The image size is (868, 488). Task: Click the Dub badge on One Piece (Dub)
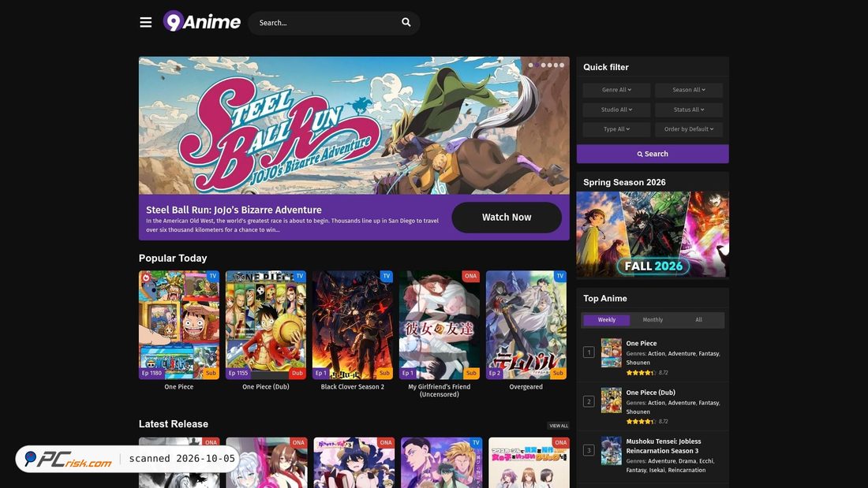[x=297, y=373]
